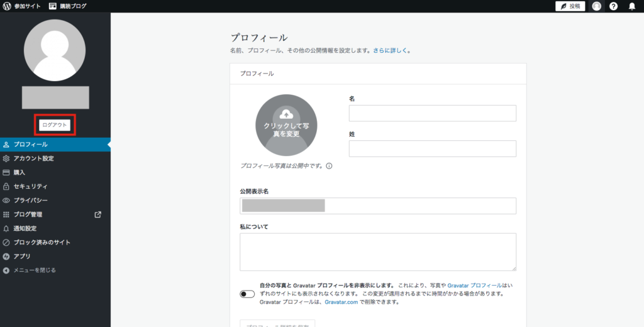
Task: Click user avatar icon in top bar
Action: [596, 6]
